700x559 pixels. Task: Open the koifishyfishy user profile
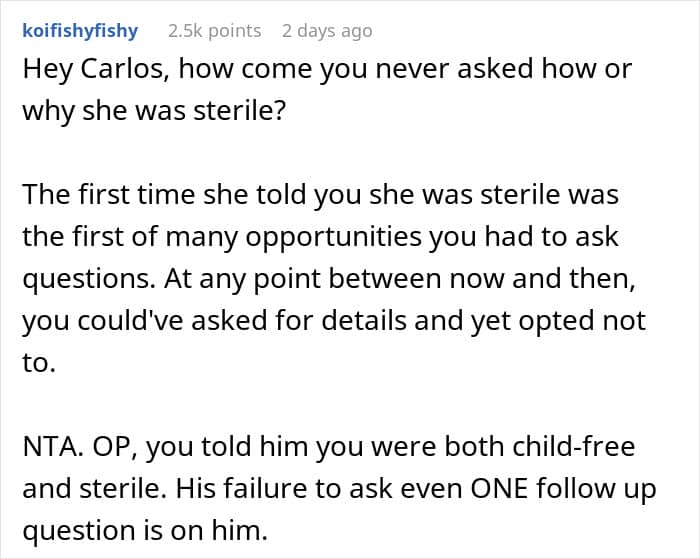click(80, 31)
